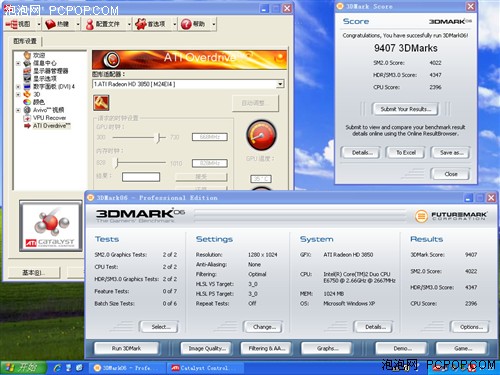Open the Graphs window

(327, 348)
